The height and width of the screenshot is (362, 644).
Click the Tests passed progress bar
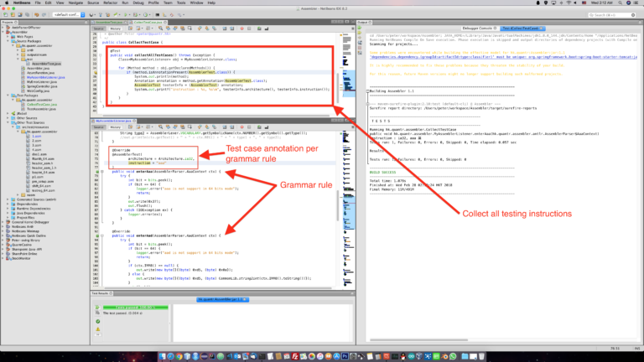click(136, 307)
